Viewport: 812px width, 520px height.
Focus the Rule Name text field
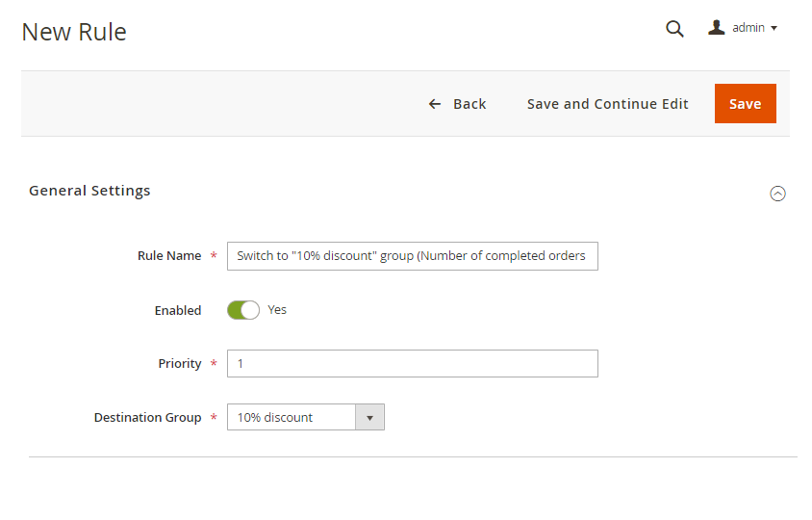point(412,256)
